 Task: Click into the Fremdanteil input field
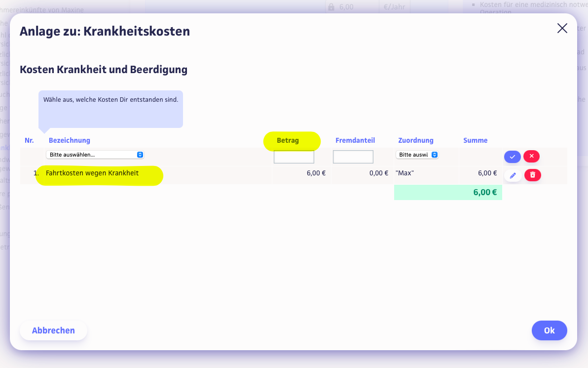tap(353, 157)
